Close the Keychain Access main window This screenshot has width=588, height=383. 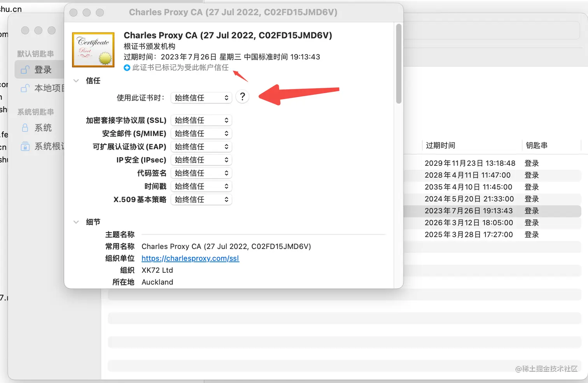(x=25, y=30)
